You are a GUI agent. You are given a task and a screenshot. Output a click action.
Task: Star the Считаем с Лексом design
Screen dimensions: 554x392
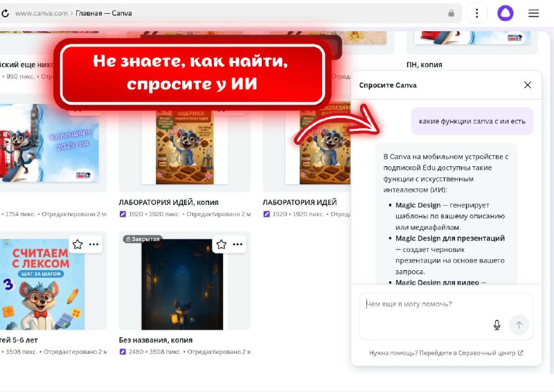tap(78, 244)
